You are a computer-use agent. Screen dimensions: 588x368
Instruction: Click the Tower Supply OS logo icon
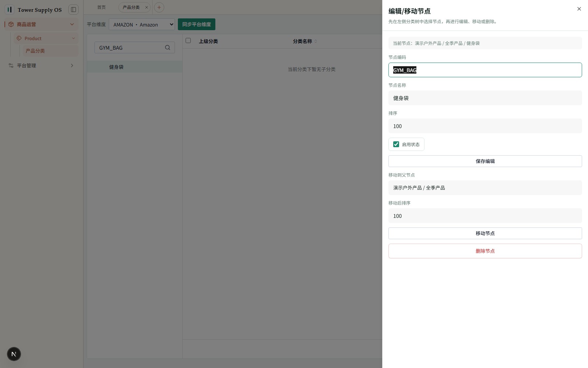coord(10,10)
